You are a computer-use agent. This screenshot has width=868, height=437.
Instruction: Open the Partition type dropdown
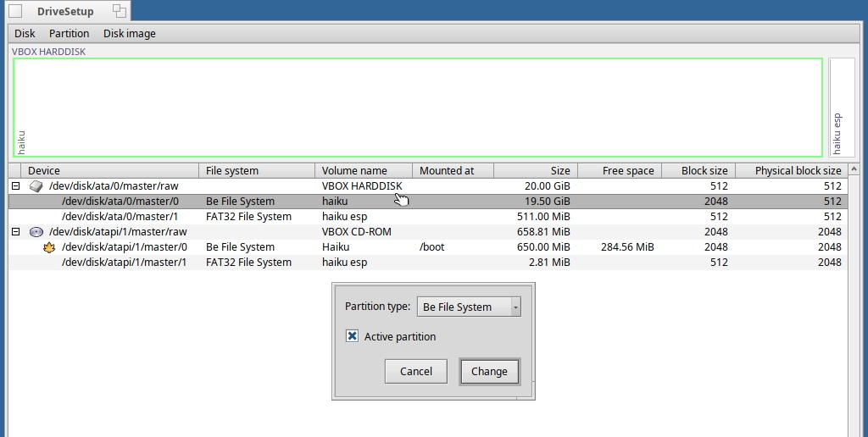click(469, 307)
